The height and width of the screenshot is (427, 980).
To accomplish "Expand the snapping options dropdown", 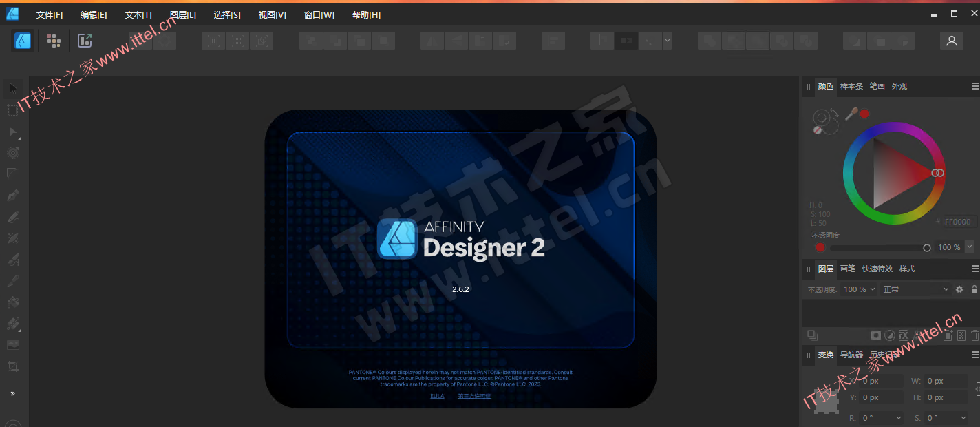I will [667, 41].
